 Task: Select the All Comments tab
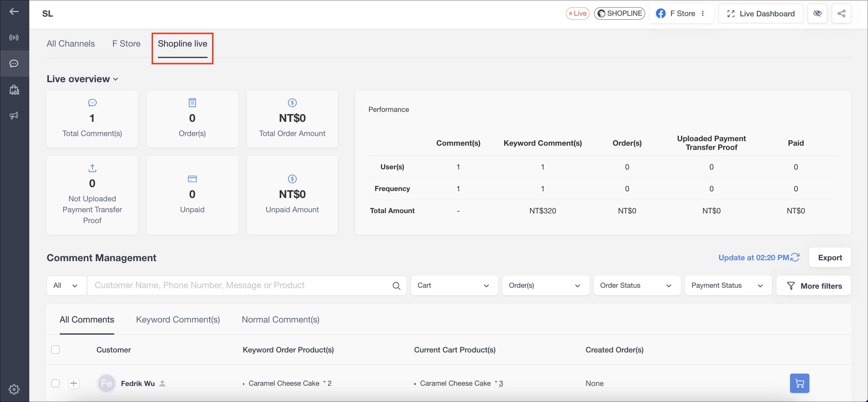87,320
